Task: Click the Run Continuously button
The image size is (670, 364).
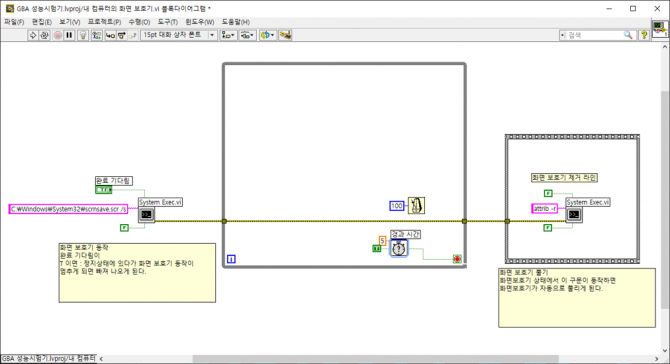Action: pos(44,35)
